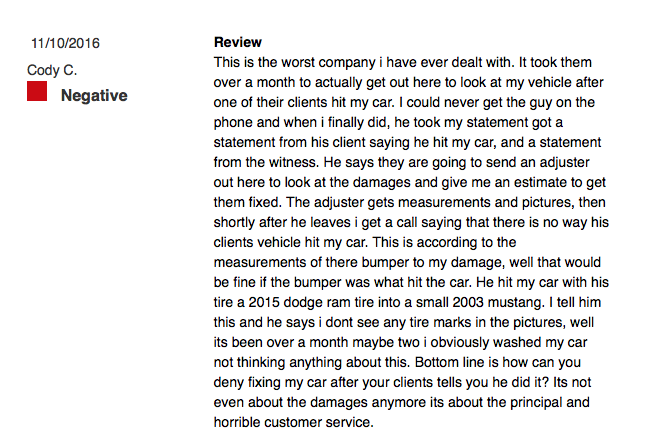Screen dimensions: 664x440
Task: Click the bold "Review" heading
Action: [x=238, y=42]
